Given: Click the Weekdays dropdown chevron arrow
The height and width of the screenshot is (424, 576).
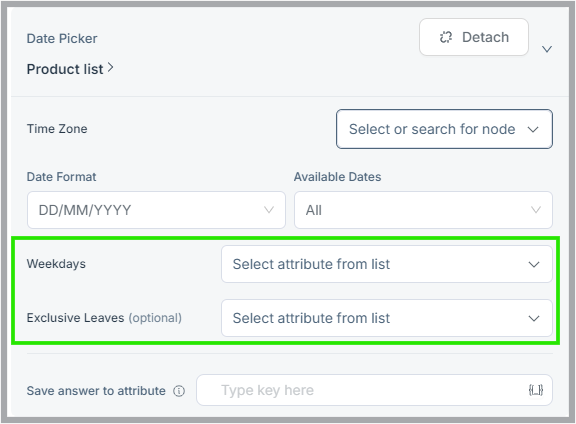Looking at the screenshot, I should (534, 264).
